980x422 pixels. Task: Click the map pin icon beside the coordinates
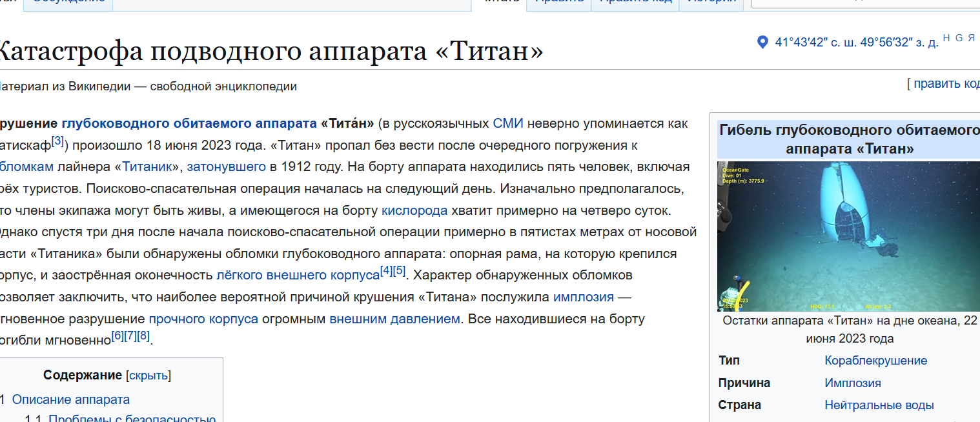pyautogui.click(x=762, y=43)
